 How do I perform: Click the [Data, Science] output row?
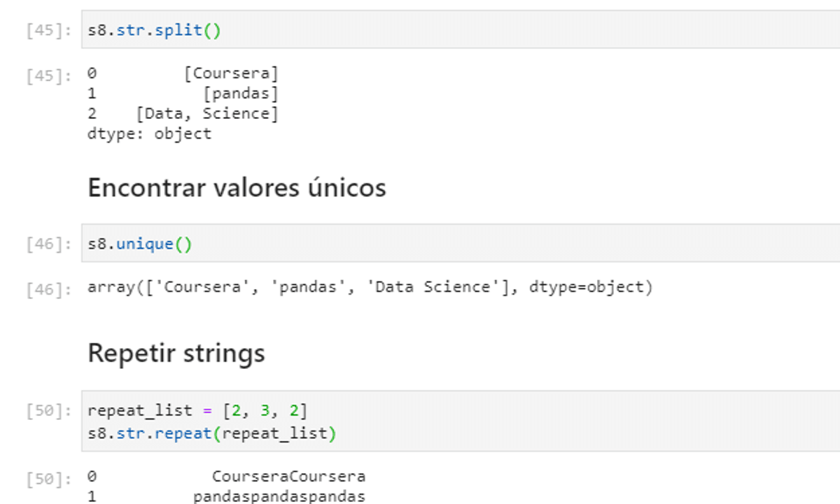pos(207,113)
